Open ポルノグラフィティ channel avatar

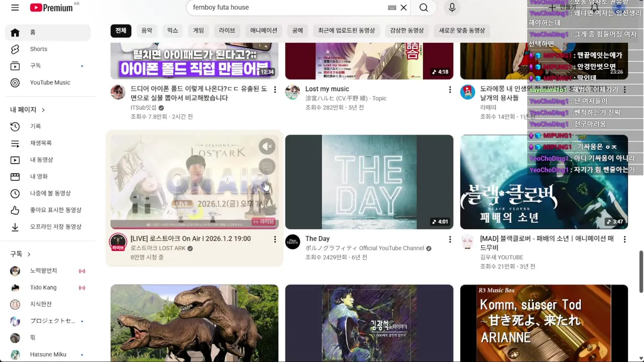click(x=292, y=242)
